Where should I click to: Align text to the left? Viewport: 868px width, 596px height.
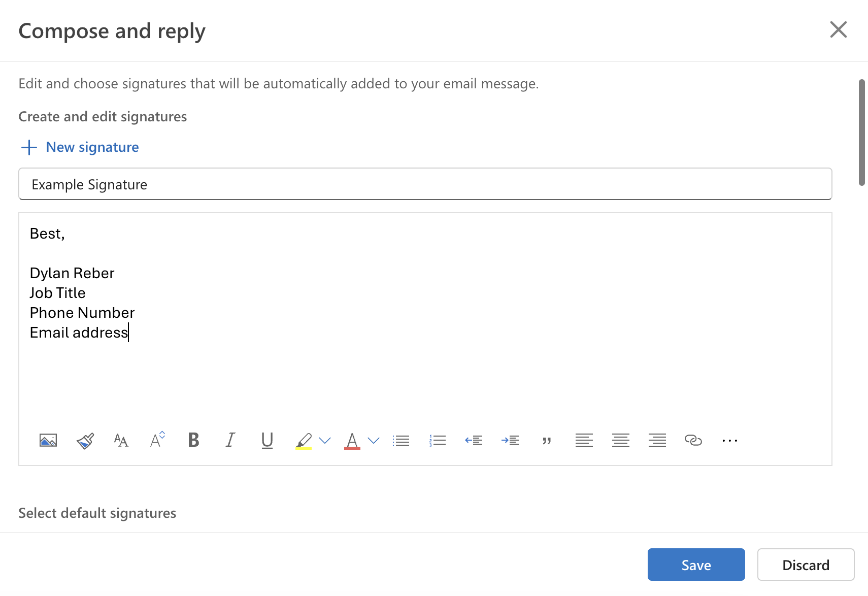coord(584,440)
